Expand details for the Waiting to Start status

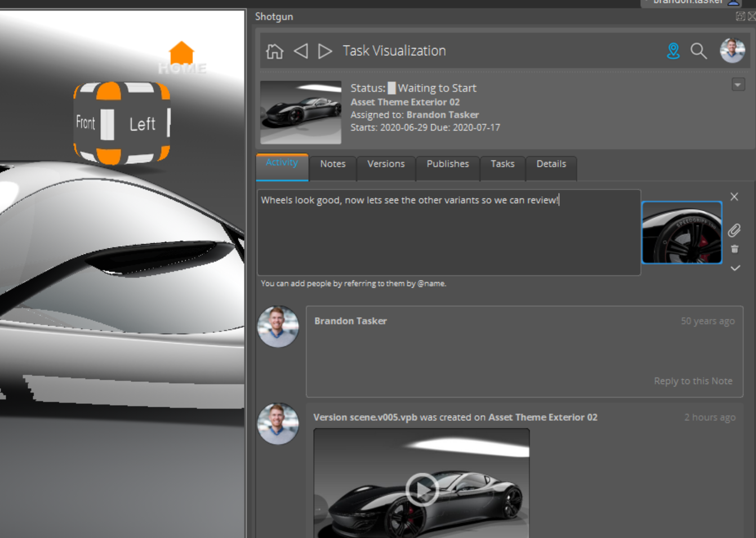[x=437, y=88]
